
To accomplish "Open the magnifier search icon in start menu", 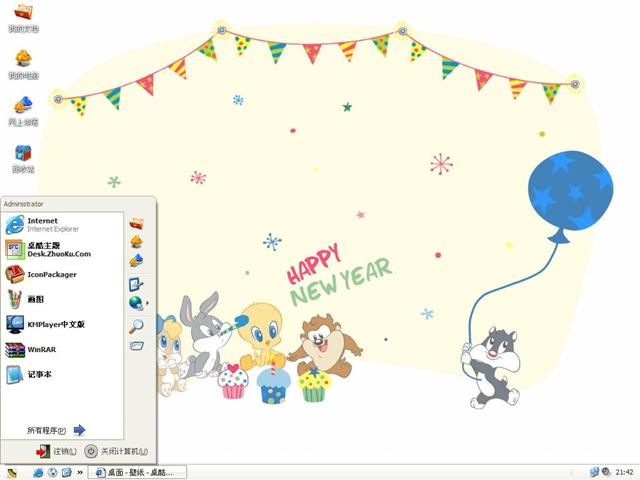I will coord(136,326).
